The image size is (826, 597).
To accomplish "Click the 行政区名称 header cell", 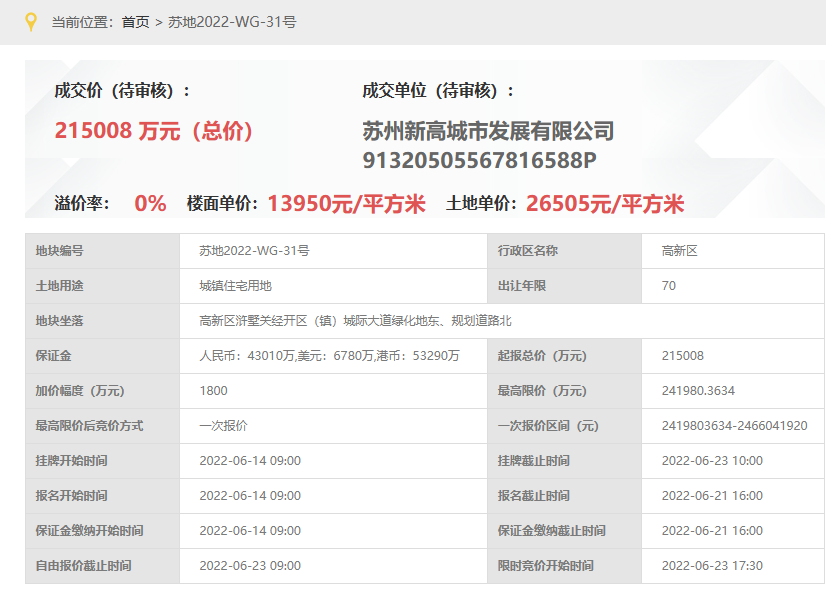I will pyautogui.click(x=565, y=251).
